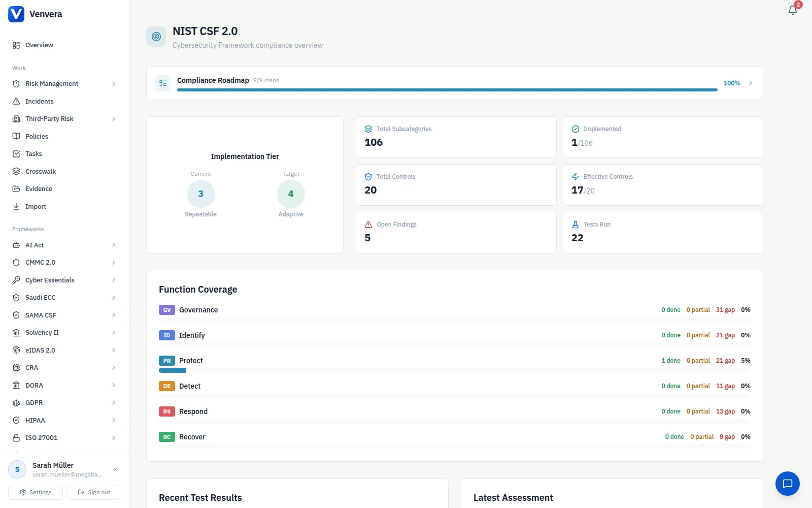Image resolution: width=812 pixels, height=508 pixels.
Task: Click the Target tier 4 circle
Action: (x=291, y=194)
